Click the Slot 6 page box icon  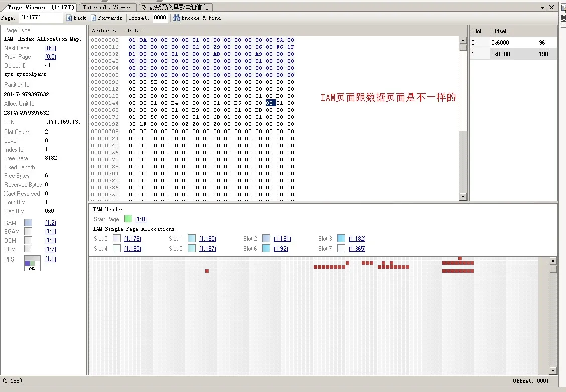pos(266,248)
